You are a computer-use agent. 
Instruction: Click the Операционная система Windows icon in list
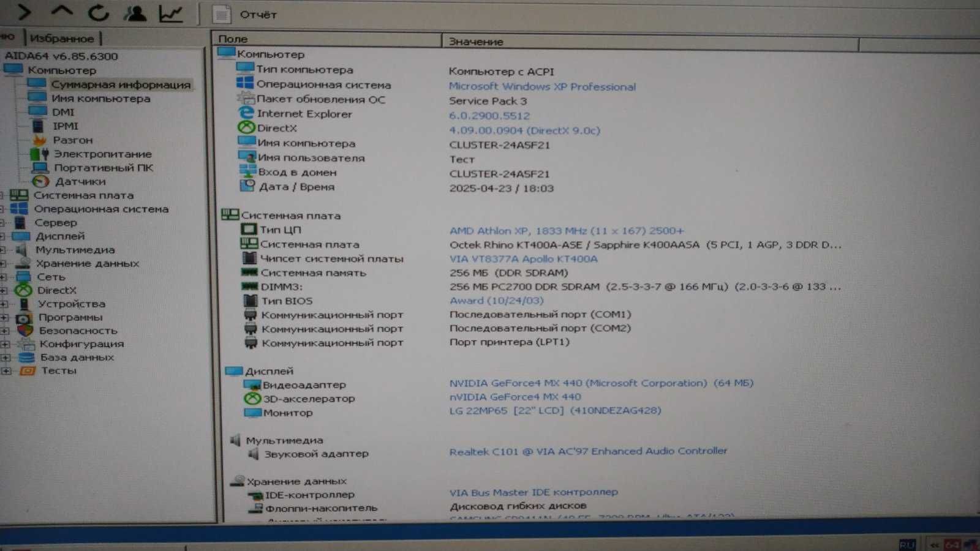coord(245,83)
